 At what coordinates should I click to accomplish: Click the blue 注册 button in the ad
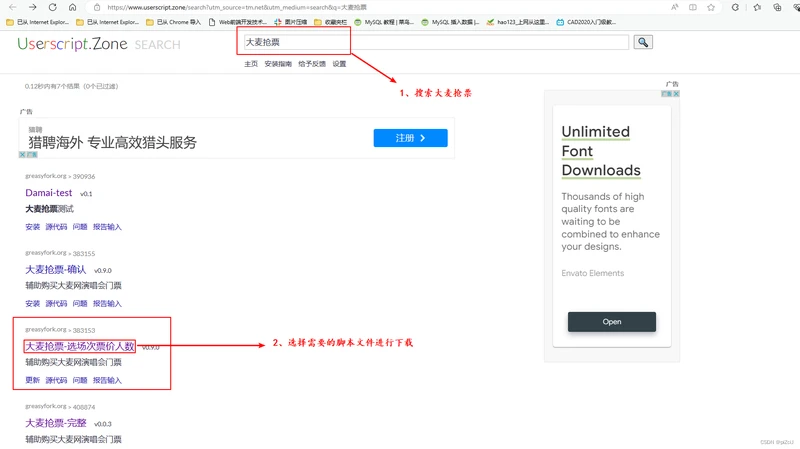[x=410, y=138]
